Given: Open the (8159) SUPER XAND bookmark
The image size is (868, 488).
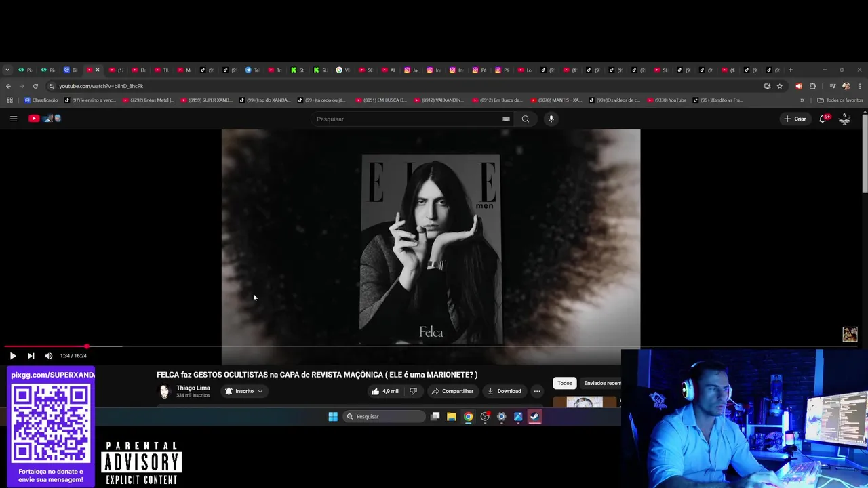Looking at the screenshot, I should pyautogui.click(x=206, y=100).
